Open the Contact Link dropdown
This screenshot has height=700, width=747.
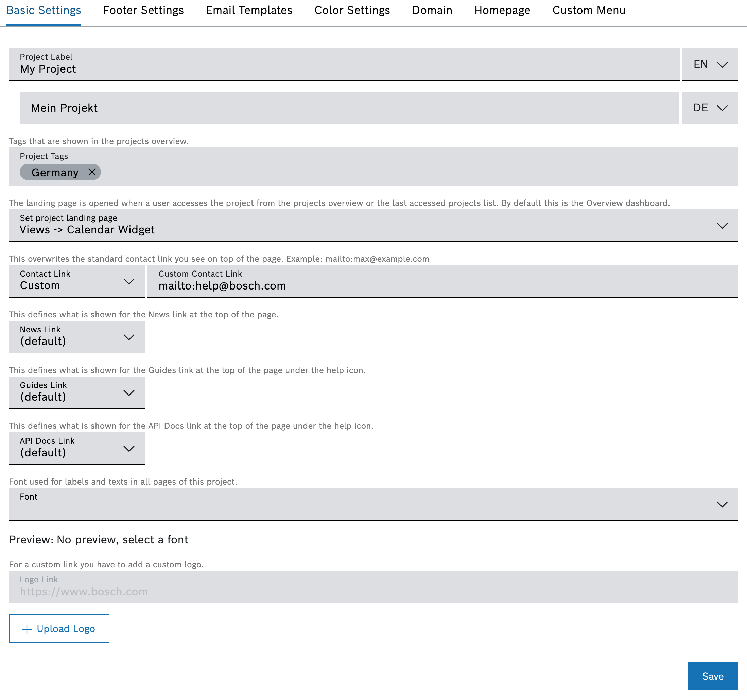point(77,281)
